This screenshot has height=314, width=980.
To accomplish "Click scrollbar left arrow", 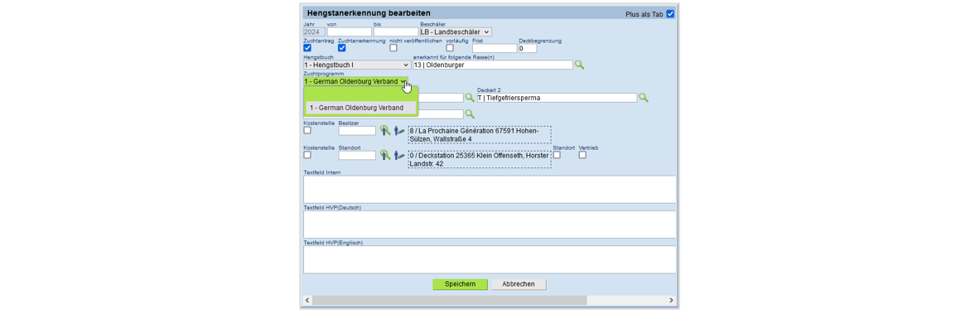I will pyautogui.click(x=307, y=301).
